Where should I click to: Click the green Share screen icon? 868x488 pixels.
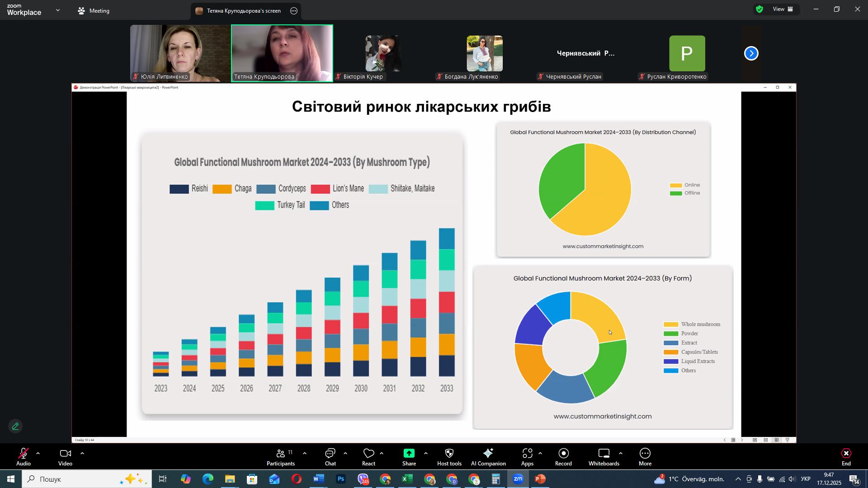[409, 454]
